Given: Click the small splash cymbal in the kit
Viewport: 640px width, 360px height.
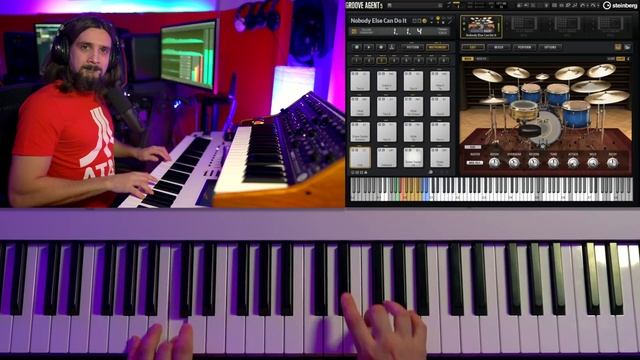Looking at the screenshot, I should coord(542,76).
